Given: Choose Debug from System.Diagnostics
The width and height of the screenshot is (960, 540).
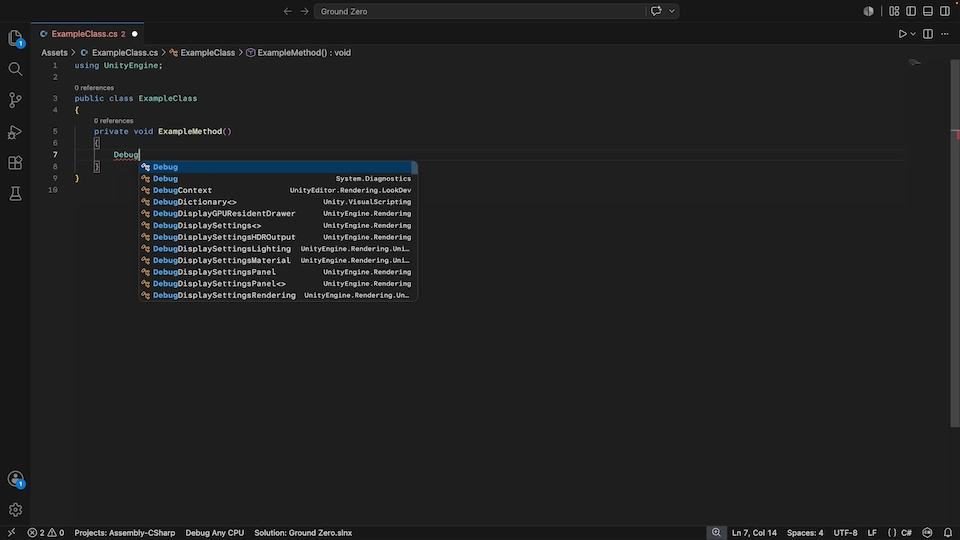Looking at the screenshot, I should pos(278,178).
